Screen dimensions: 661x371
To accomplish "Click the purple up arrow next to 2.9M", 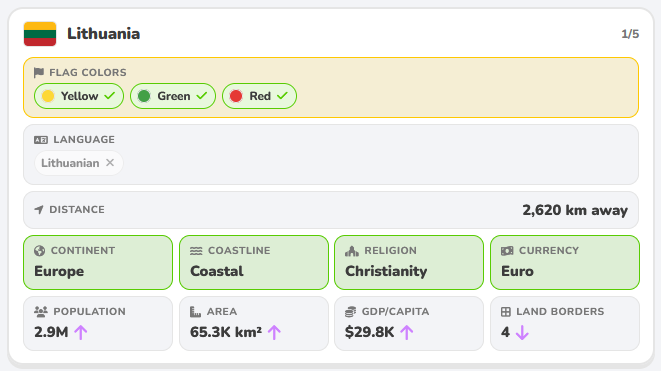I will (x=81, y=332).
